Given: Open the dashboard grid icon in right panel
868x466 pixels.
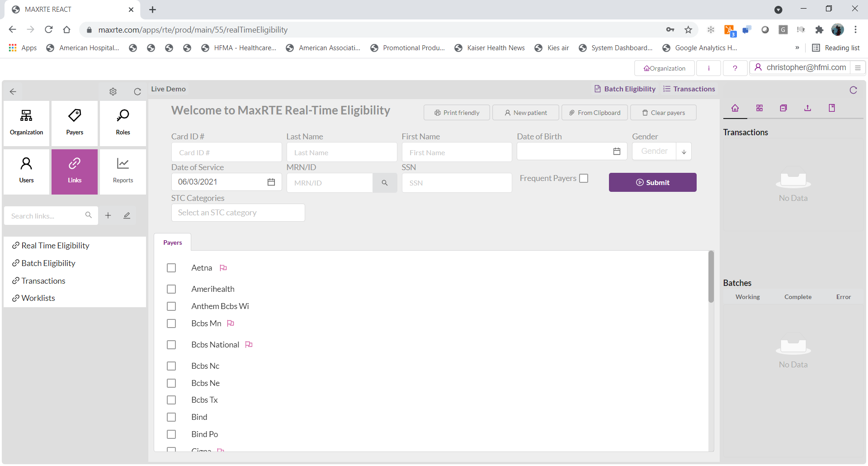Looking at the screenshot, I should 759,108.
